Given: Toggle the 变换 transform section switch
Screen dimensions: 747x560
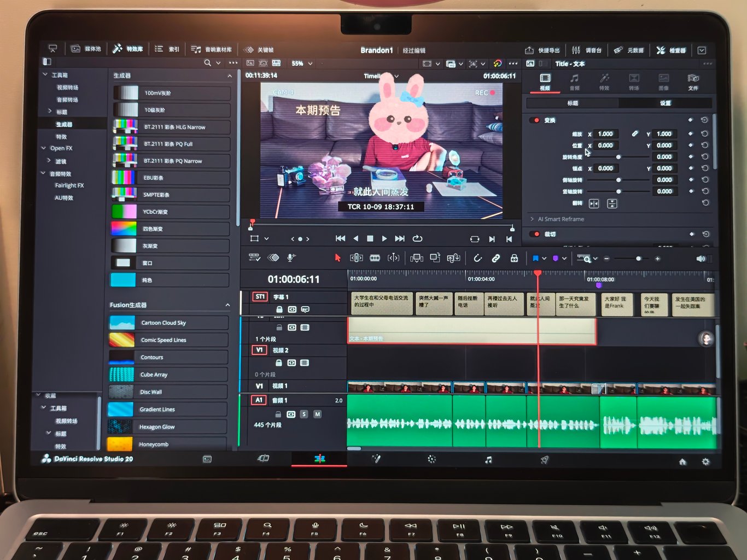Looking at the screenshot, I should click(x=535, y=120).
